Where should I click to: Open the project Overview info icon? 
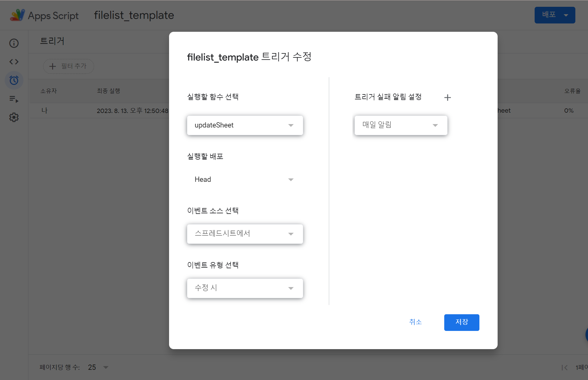tap(14, 43)
